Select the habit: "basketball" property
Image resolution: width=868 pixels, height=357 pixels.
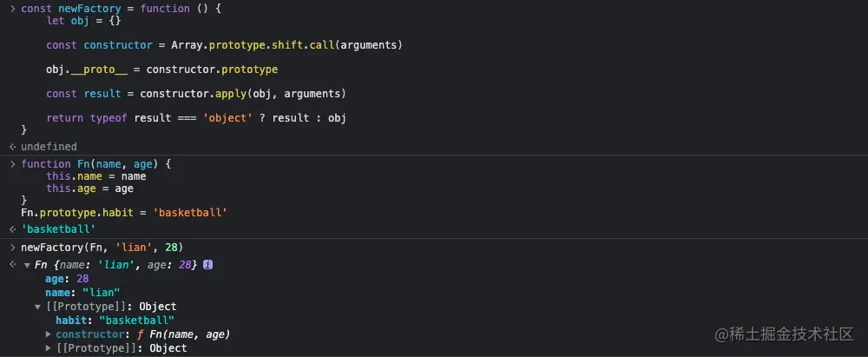tap(115, 321)
